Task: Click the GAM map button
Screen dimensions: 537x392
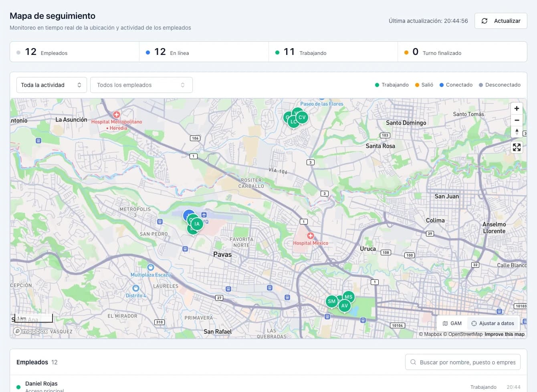Action: pos(452,323)
